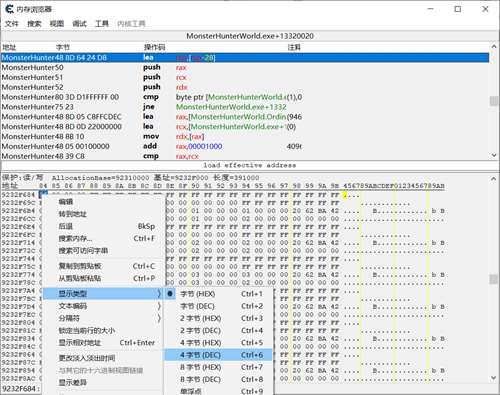This screenshot has width=500, height=395.
Task: Select the push rcx instruction row
Action: [245, 77]
